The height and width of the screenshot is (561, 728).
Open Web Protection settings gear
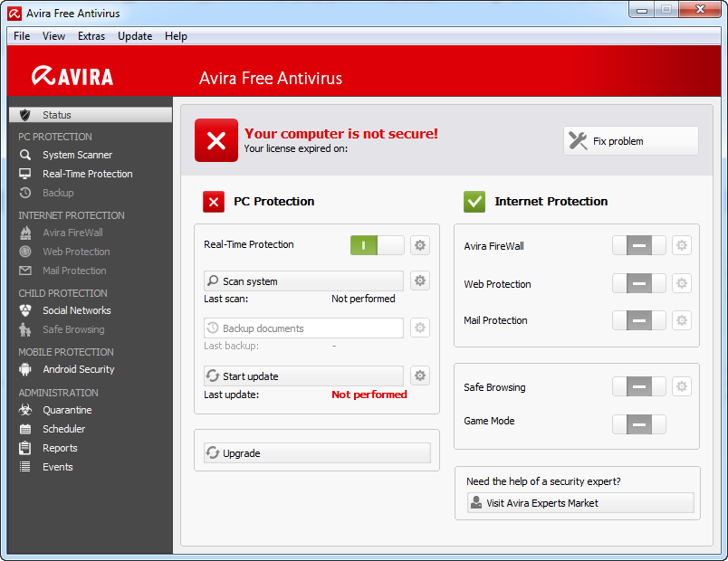(x=682, y=283)
